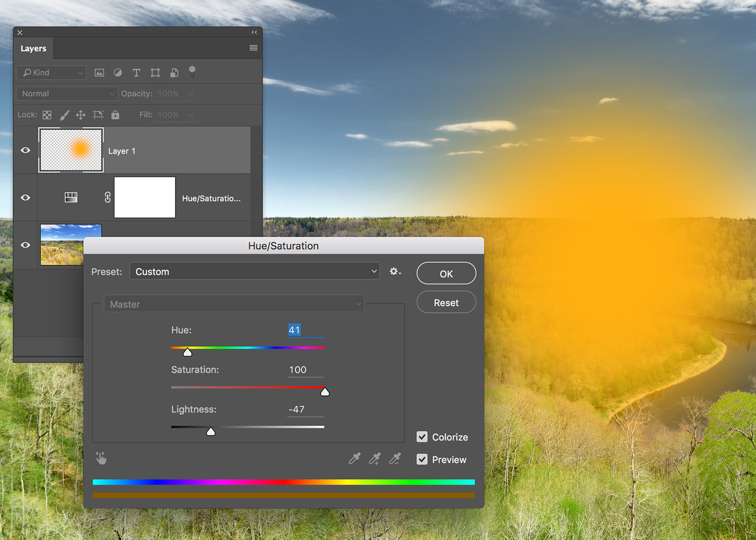The height and width of the screenshot is (540, 756).
Task: Open the Normal blend mode dropdown
Action: tap(67, 94)
